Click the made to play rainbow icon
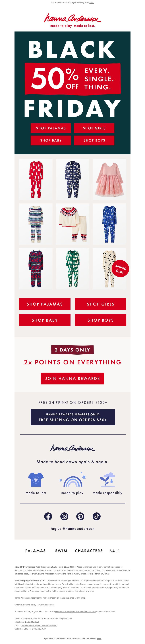145x644 pixels. tap(73, 479)
